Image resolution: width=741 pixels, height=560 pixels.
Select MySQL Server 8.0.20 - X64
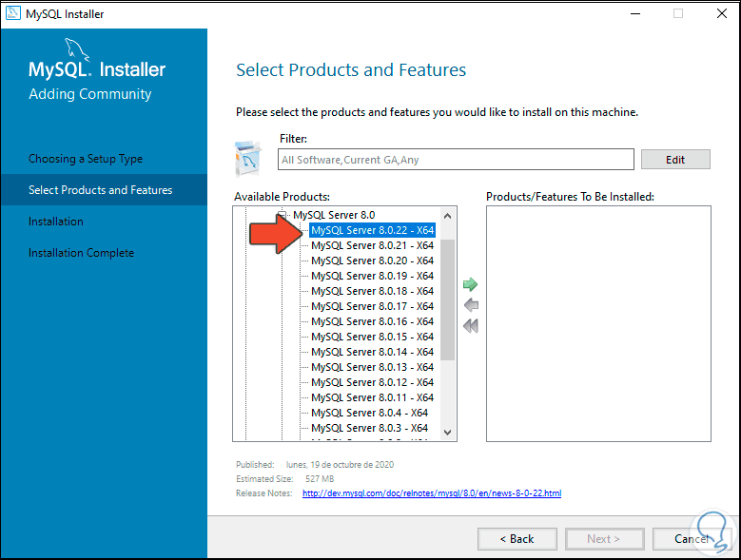(372, 261)
